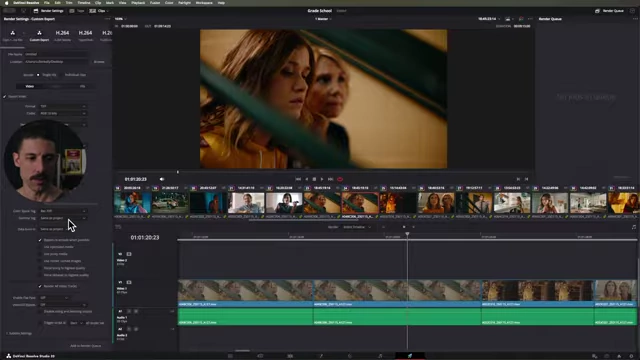
Task: Switch to the Fusion page icon
Action: click(x=321, y=356)
